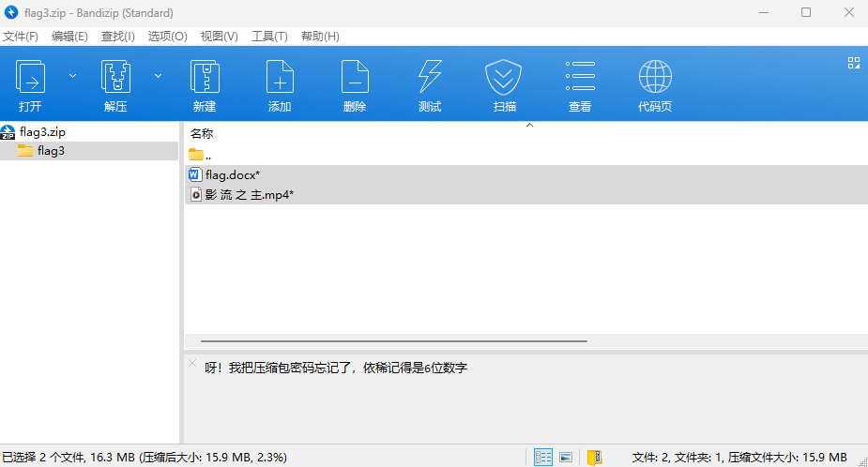868x467 pixels.
Task: Maximize the Bandizip window
Action: 806,13
